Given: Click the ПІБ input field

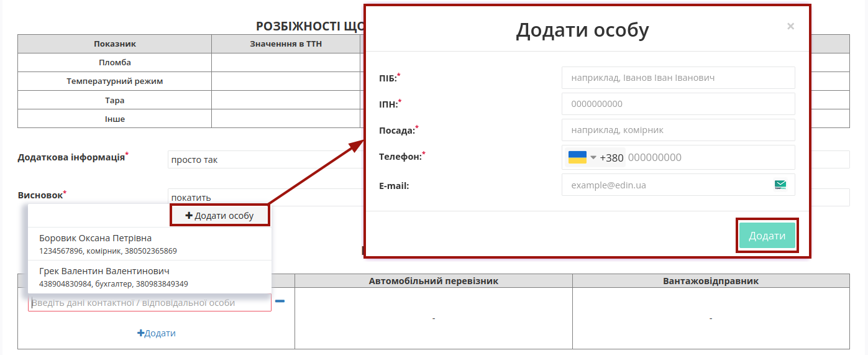Looking at the screenshot, I should pyautogui.click(x=678, y=78).
